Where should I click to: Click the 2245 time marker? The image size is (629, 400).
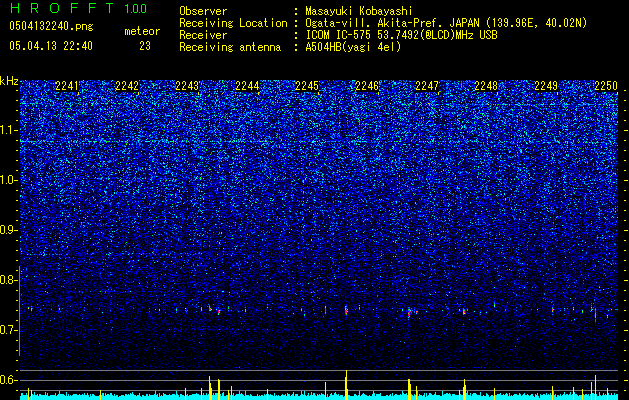307,86
